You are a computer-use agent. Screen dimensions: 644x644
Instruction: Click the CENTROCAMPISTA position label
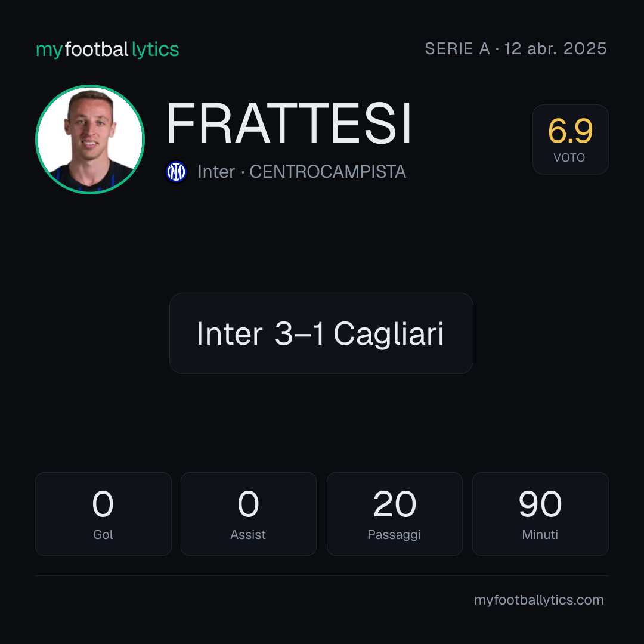point(328,172)
